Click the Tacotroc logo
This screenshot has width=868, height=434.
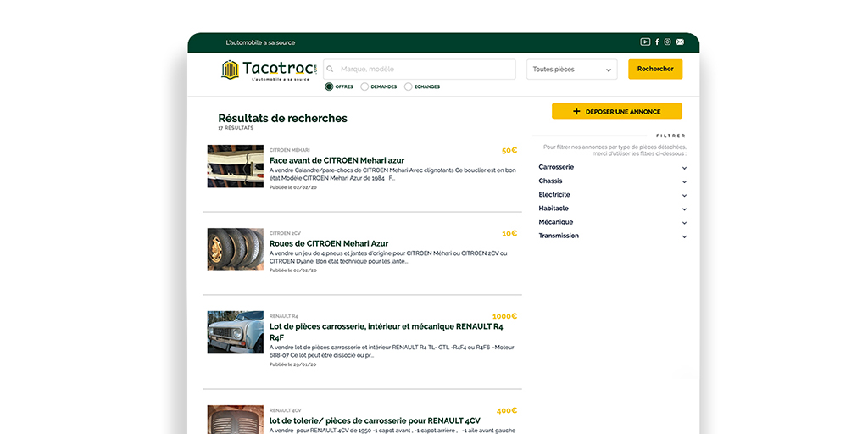[x=269, y=70]
